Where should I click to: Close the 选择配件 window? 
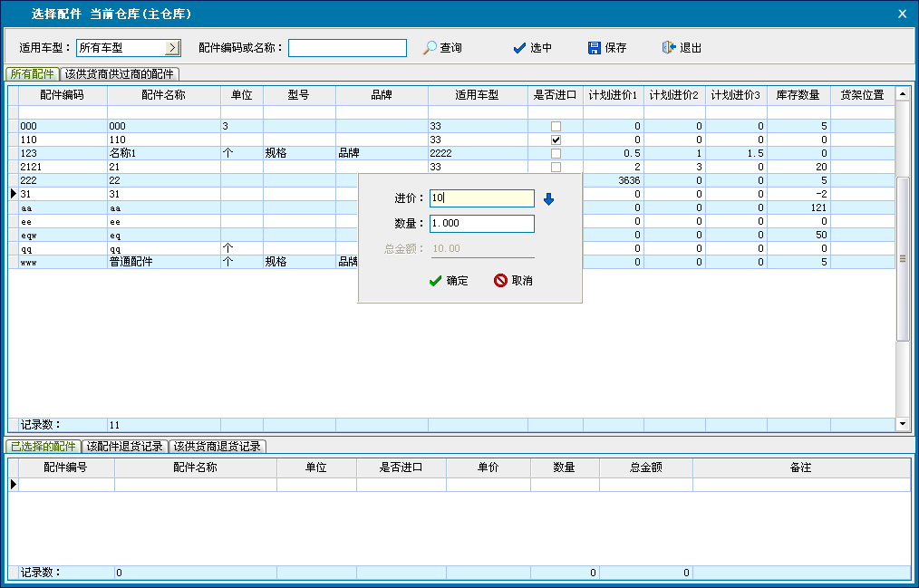902,14
